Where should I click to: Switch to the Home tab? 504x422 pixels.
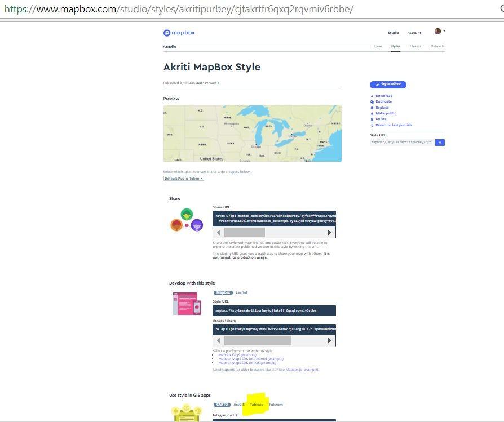[x=377, y=46]
